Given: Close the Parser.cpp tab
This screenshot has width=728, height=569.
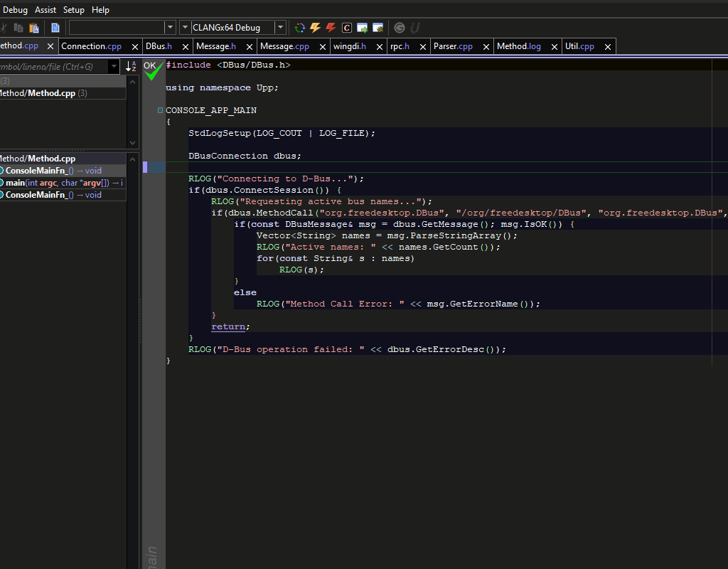Looking at the screenshot, I should point(486,46).
